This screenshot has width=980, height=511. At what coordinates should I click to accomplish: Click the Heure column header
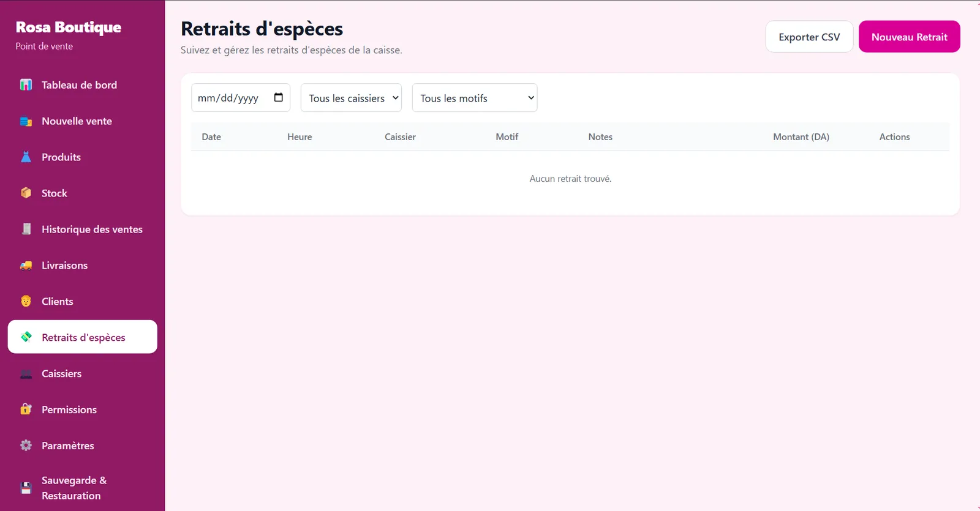tap(300, 137)
